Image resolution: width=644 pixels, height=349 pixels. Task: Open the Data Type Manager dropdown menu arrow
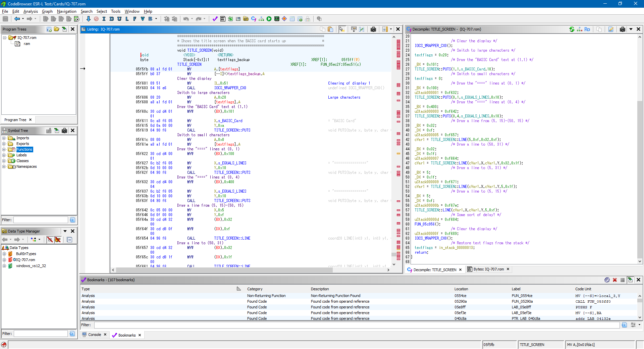click(x=65, y=231)
